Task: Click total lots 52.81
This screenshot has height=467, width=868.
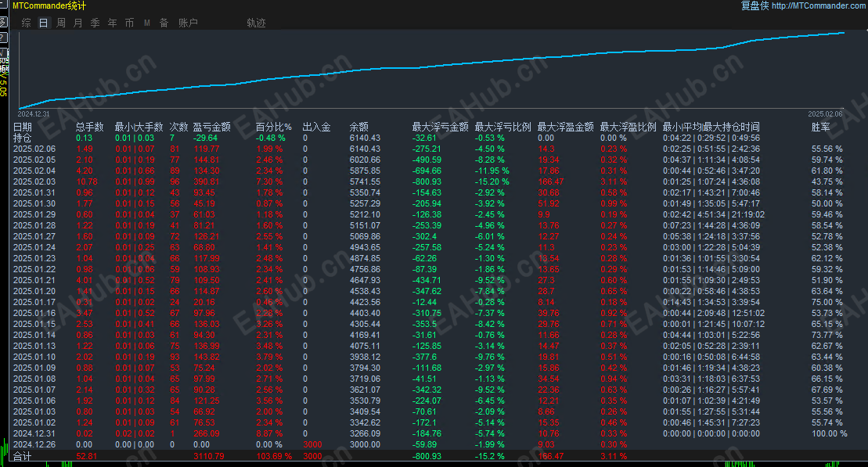Action: 86,457
